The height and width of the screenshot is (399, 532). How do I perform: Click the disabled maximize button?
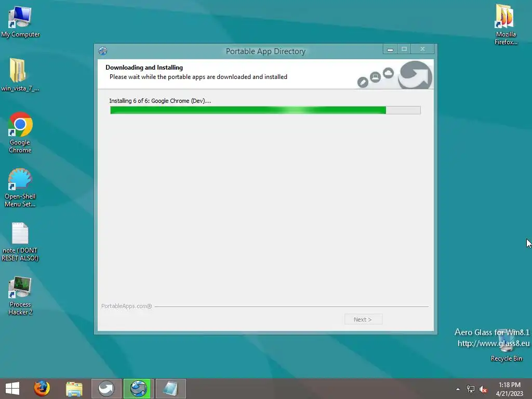[404, 49]
